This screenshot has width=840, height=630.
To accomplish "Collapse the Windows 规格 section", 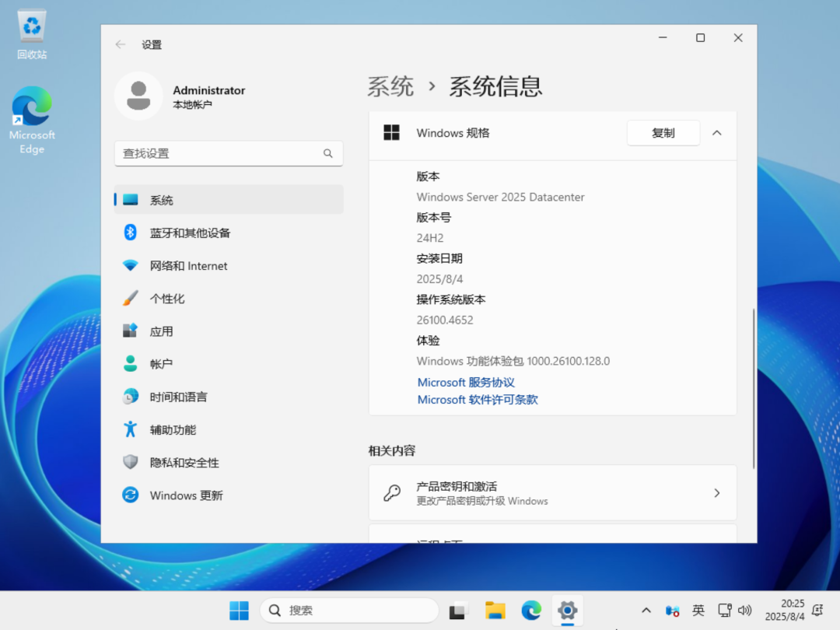I will click(x=717, y=133).
